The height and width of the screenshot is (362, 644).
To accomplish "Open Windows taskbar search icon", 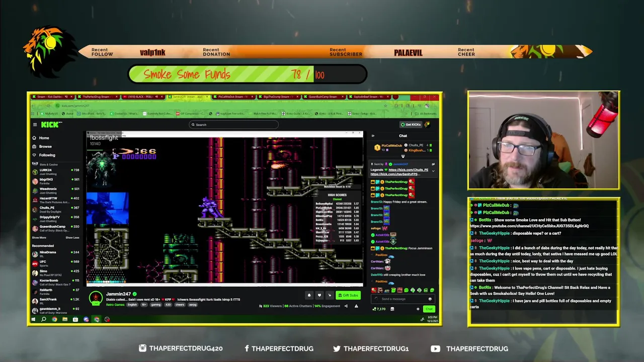I will click(44, 319).
